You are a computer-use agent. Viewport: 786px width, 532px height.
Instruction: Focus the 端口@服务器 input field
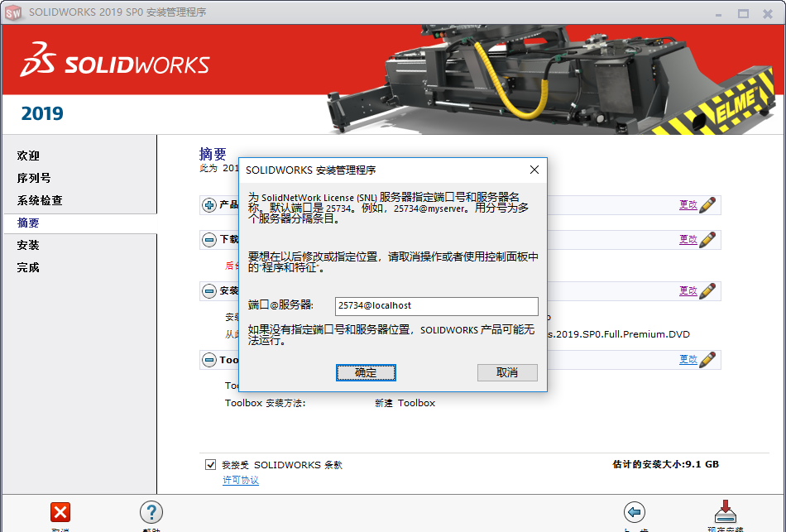[436, 306]
